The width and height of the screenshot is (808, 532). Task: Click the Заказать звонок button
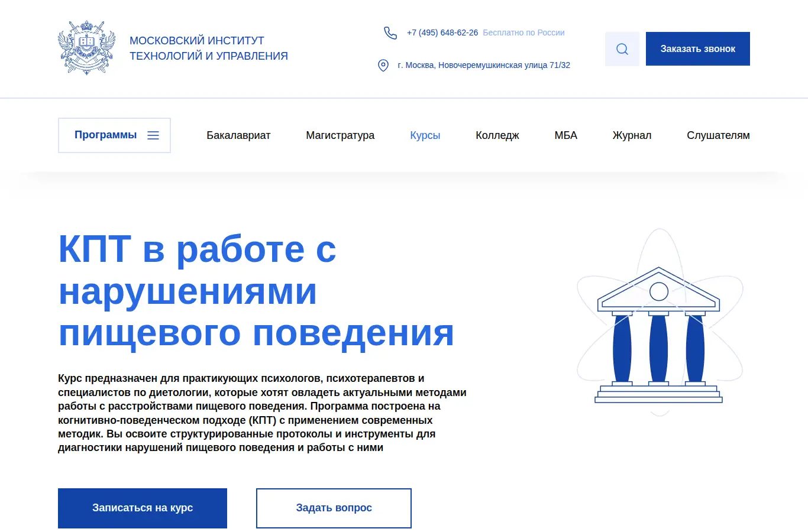[x=698, y=49]
